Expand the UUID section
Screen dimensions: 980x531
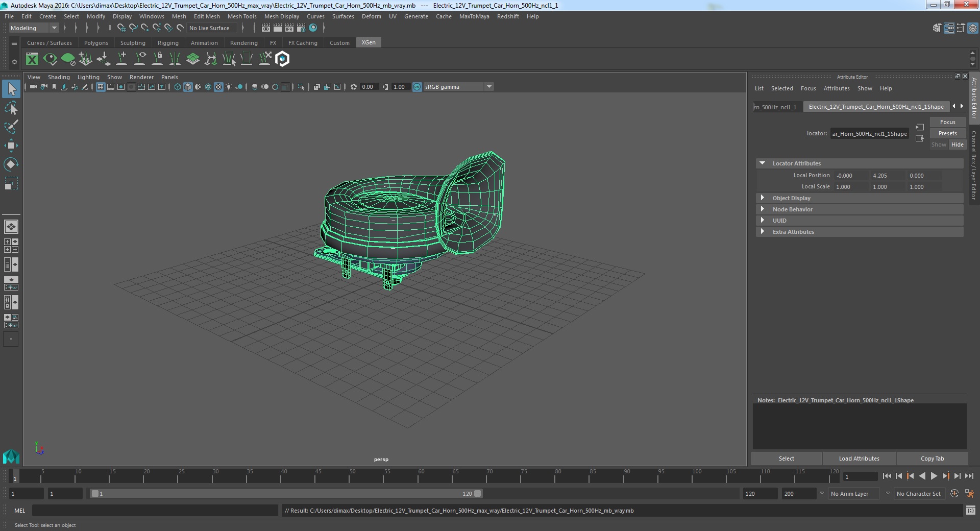tap(762, 221)
